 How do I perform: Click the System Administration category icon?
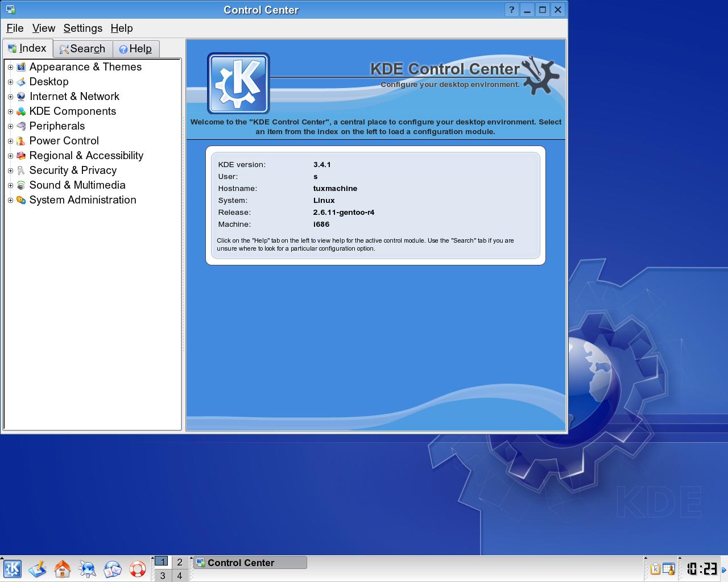pos(21,200)
